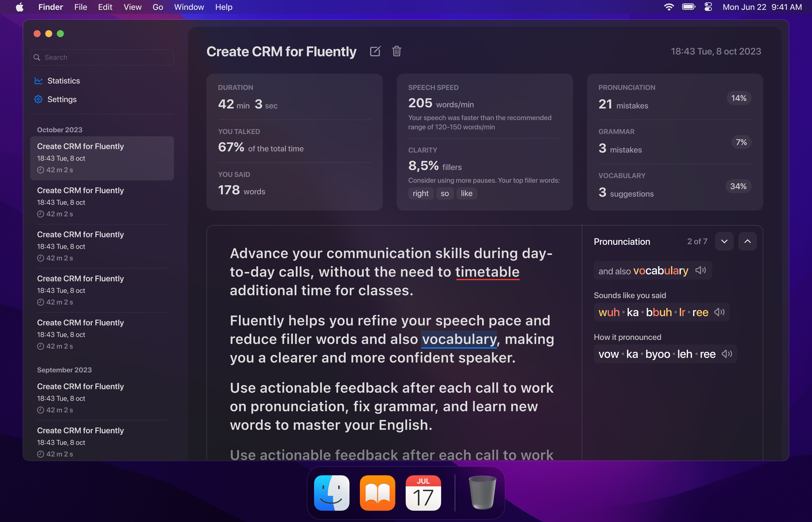Viewport: 812px width, 522px height.
Task: Click the '42 min 3 sec' duration value
Action: [248, 104]
